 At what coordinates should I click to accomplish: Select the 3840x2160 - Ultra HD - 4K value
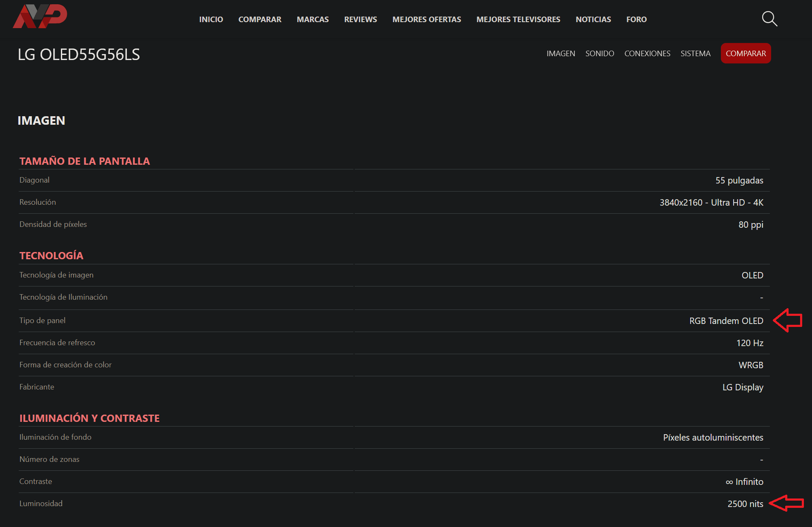(712, 203)
